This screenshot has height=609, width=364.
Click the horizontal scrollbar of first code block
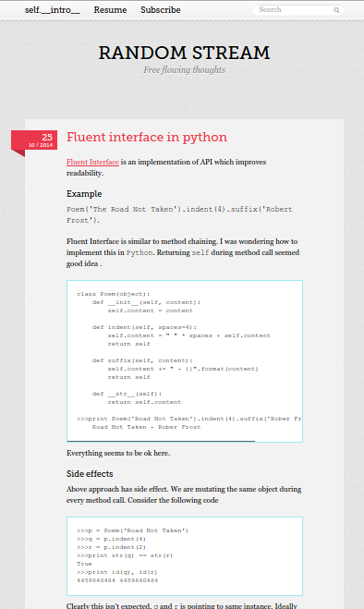(x=161, y=441)
